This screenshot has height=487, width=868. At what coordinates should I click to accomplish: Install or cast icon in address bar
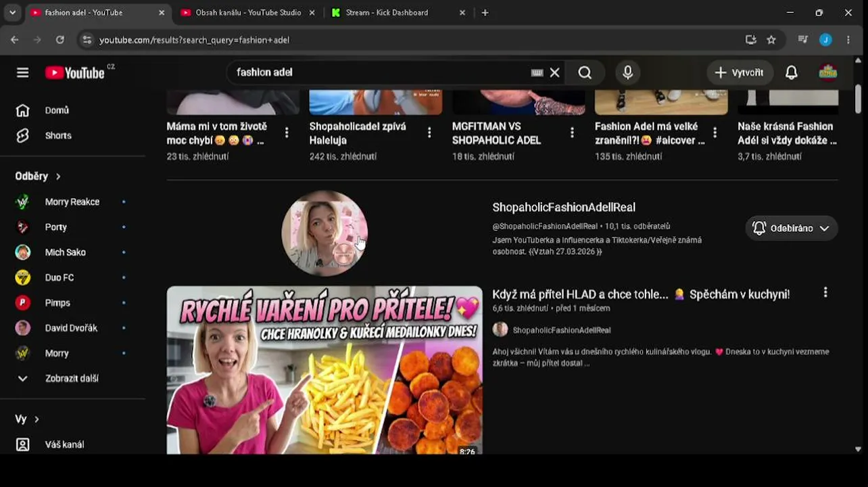[750, 40]
